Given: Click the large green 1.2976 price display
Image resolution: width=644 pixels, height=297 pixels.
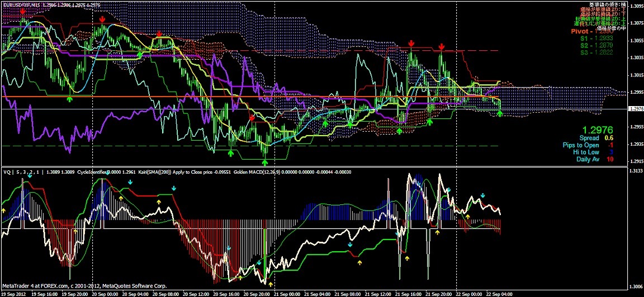Looking at the screenshot, I should [x=598, y=129].
